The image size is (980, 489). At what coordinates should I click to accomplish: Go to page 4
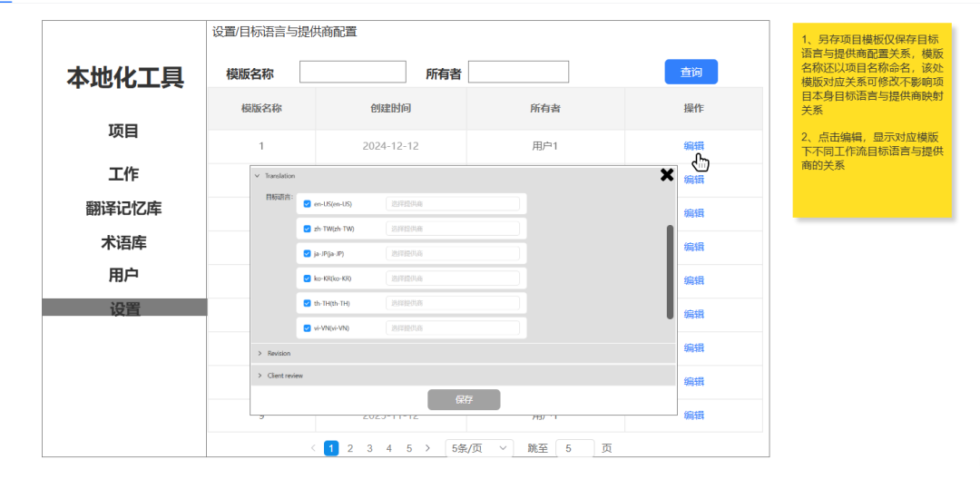389,448
